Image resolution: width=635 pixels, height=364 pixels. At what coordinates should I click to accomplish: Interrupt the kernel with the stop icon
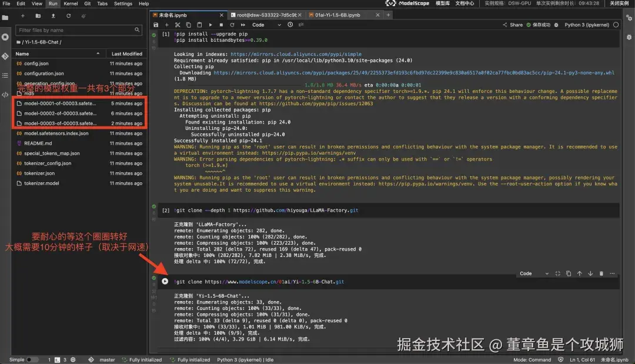point(221,25)
